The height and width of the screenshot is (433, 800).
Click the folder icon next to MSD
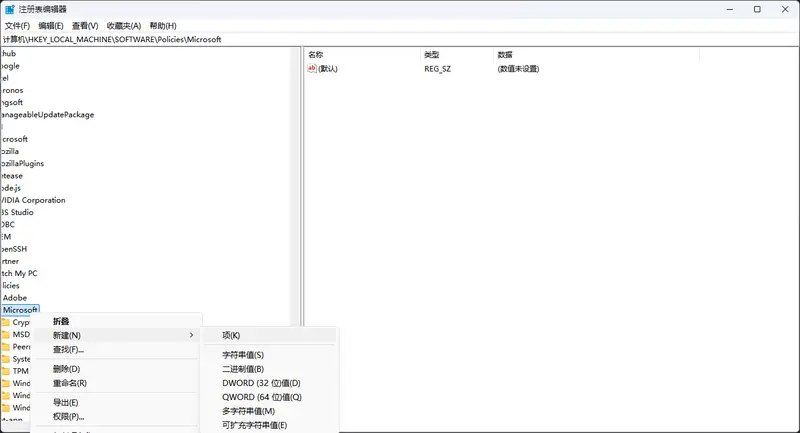tap(6, 335)
